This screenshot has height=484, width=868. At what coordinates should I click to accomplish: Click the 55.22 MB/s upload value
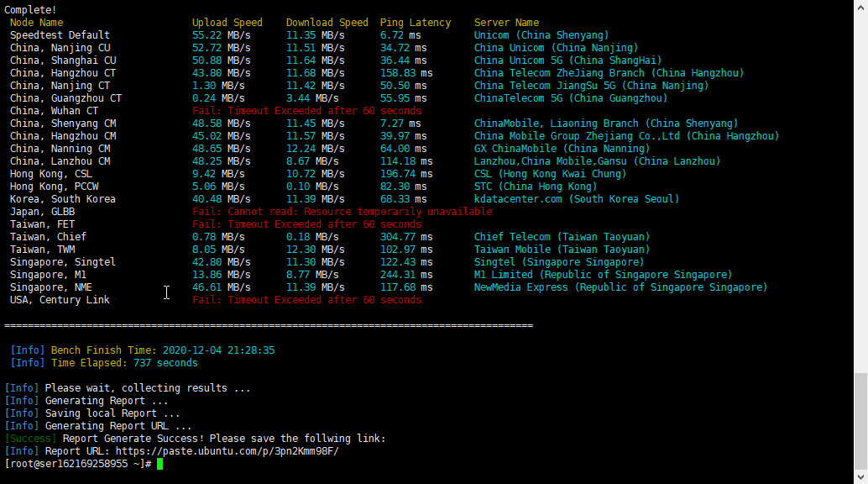[x=222, y=35]
